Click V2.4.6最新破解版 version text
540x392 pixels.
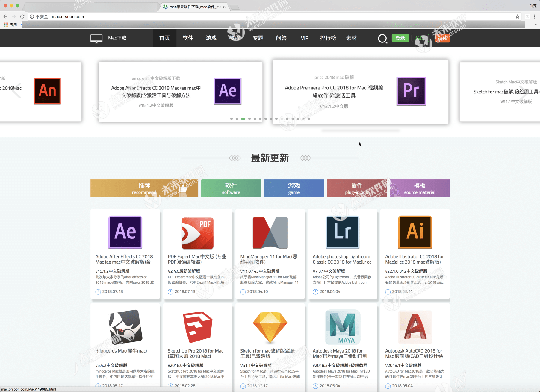[184, 271]
